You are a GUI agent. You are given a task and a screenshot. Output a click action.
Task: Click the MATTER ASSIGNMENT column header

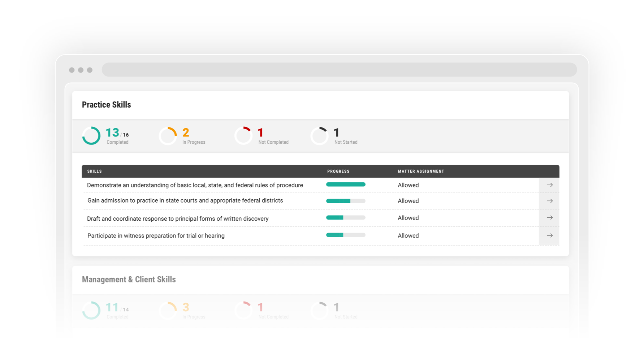(421, 171)
